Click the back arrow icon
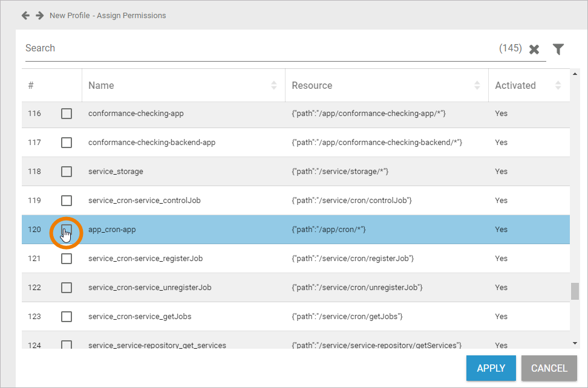The height and width of the screenshot is (388, 588). (x=25, y=15)
